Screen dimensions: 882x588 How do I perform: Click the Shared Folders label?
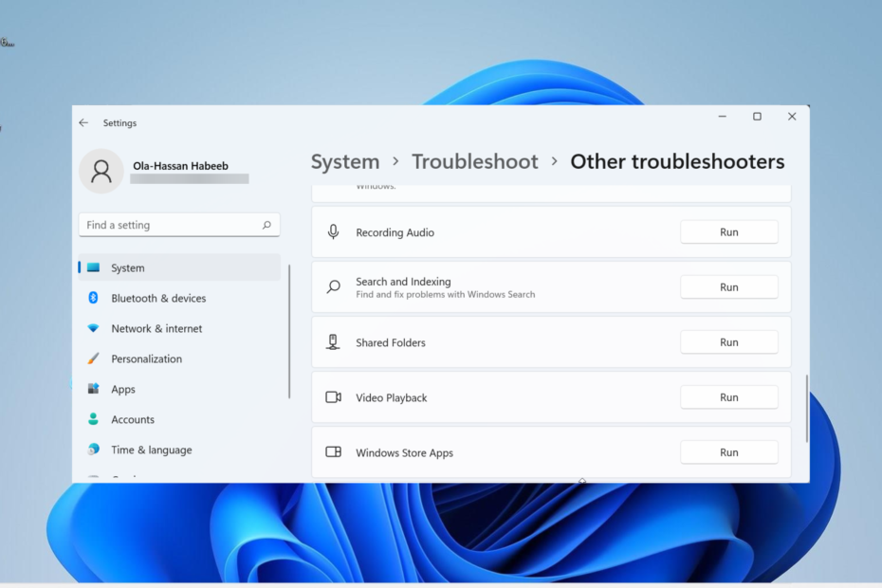click(x=391, y=342)
